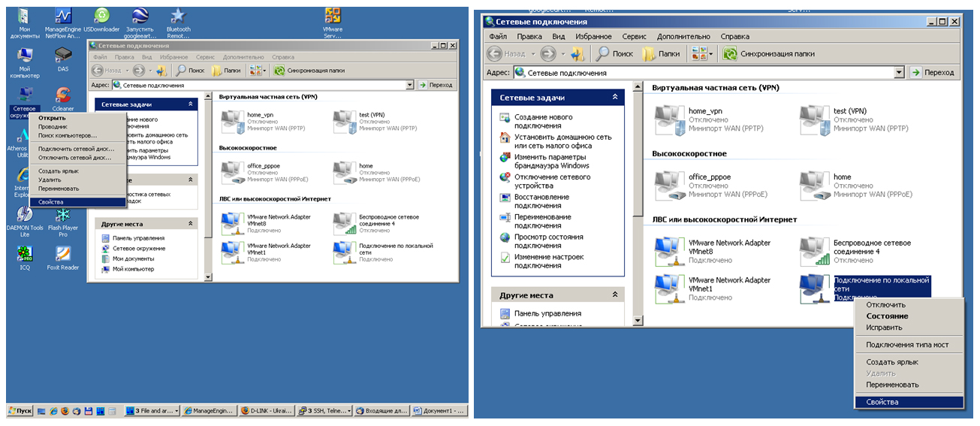Collapse Другие места panel in right window
This screenshot has width=980, height=426.
click(615, 295)
